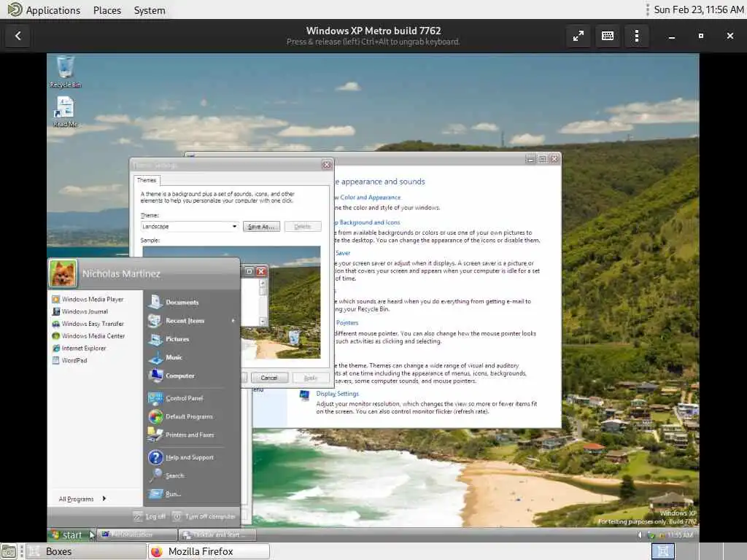Open WordPad from the Start menu
This screenshot has height=560, width=747.
[69, 360]
